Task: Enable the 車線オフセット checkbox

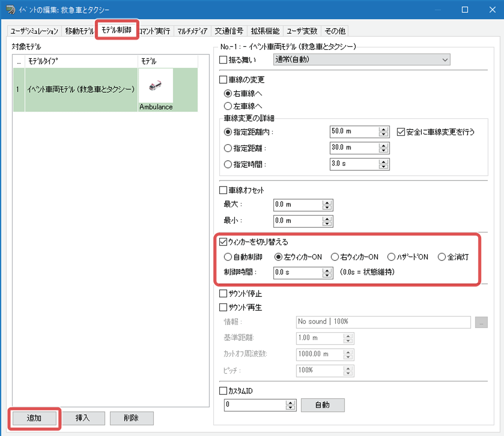Action: pos(223,191)
